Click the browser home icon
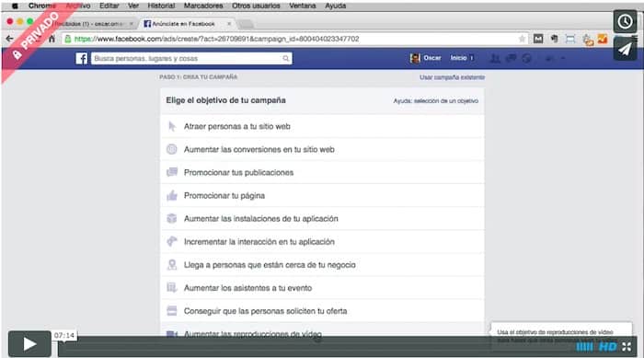Image resolution: width=644 pixels, height=358 pixels. pyautogui.click(x=52, y=39)
